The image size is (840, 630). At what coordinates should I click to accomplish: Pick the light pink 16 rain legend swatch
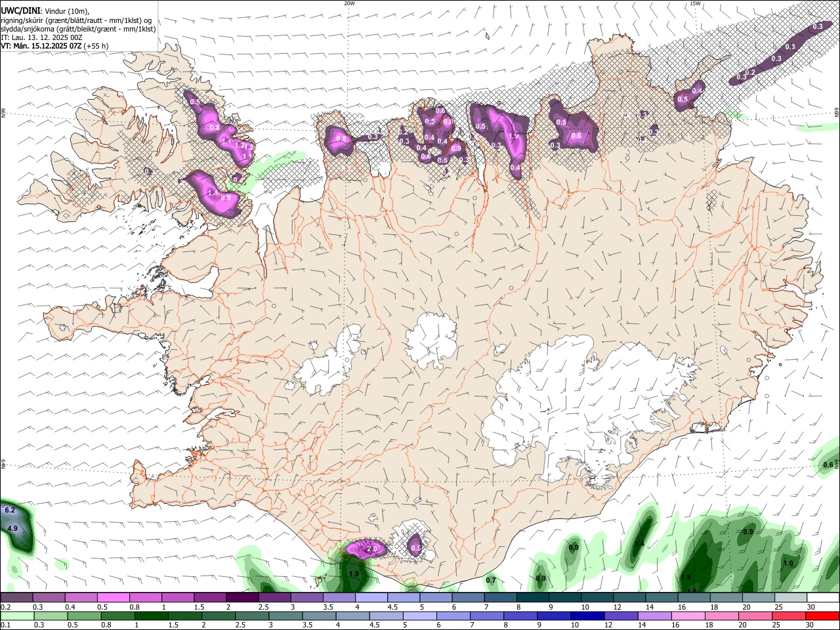[x=688, y=616]
